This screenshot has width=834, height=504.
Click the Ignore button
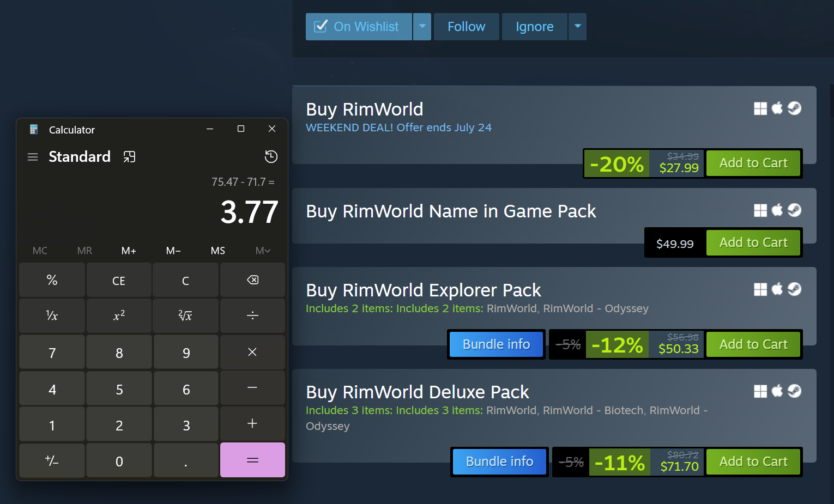535,27
